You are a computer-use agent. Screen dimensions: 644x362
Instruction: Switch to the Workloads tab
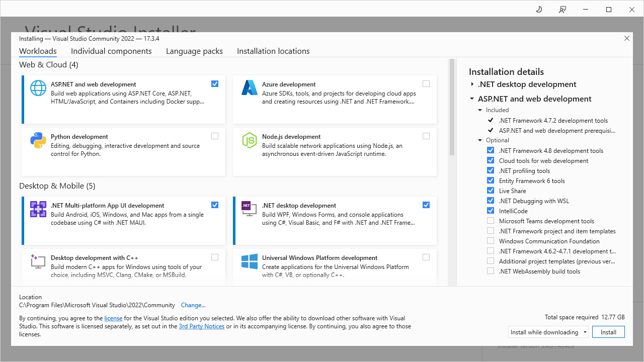(38, 51)
